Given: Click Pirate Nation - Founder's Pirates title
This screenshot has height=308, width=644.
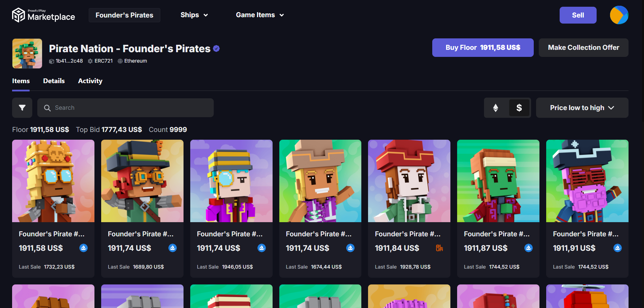Looking at the screenshot, I should coord(130,48).
